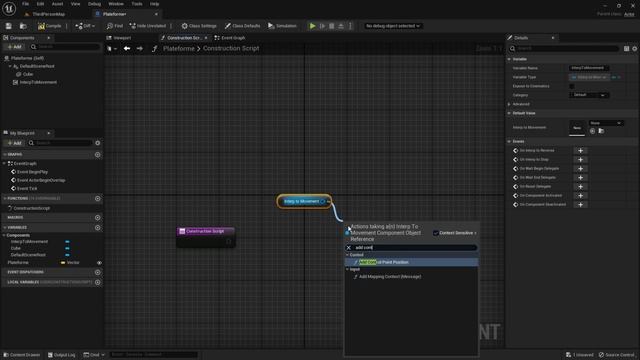Add On Component Activated event
Screen dimensions: 640x360
click(x=580, y=196)
